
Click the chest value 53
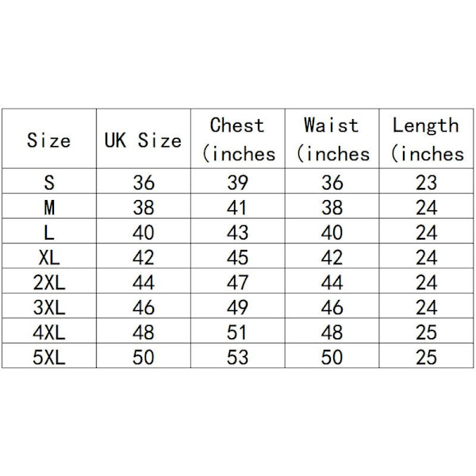pos(237,357)
